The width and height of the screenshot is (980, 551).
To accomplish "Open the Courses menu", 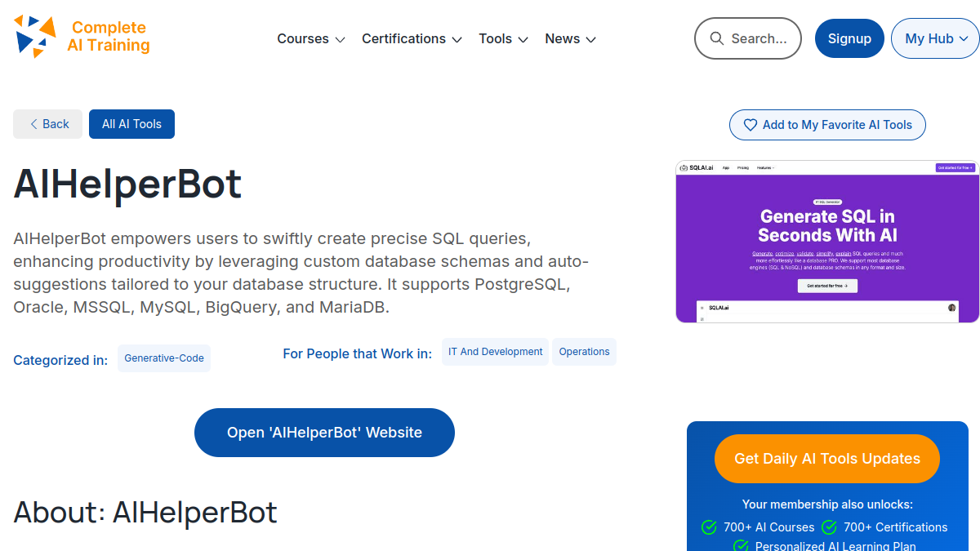I will pos(311,38).
